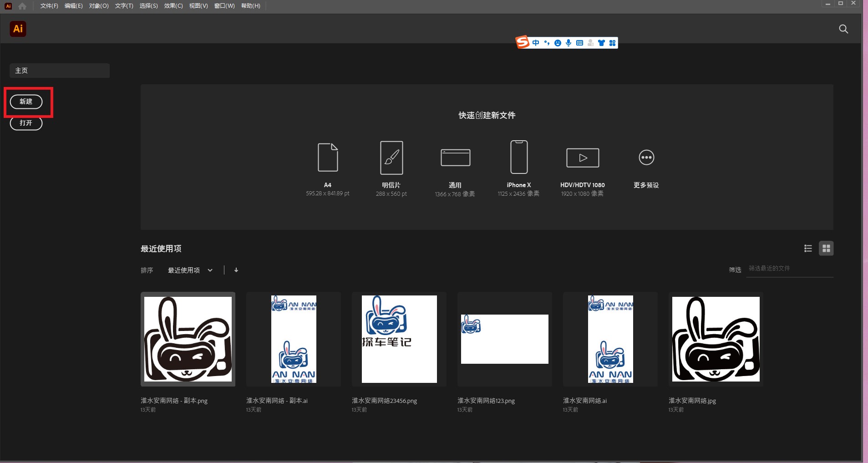Toggle Sogou Chinese/English 中 mode
Viewport: 868px width, 463px height.
click(x=536, y=43)
